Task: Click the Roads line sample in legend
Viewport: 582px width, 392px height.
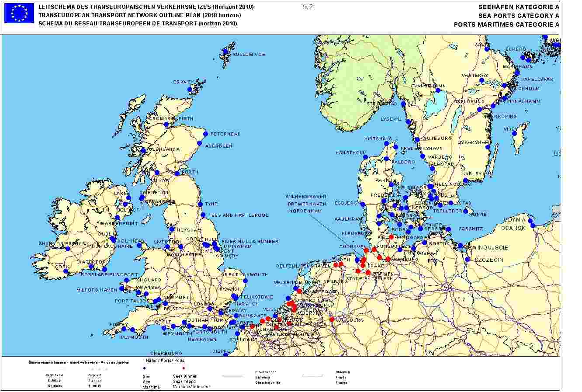Action: click(311, 376)
